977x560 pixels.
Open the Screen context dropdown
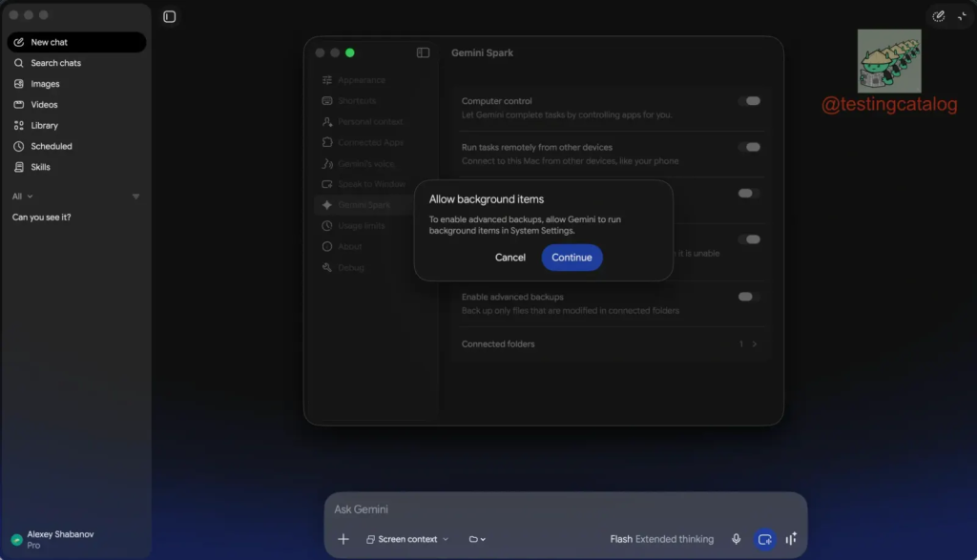click(407, 539)
